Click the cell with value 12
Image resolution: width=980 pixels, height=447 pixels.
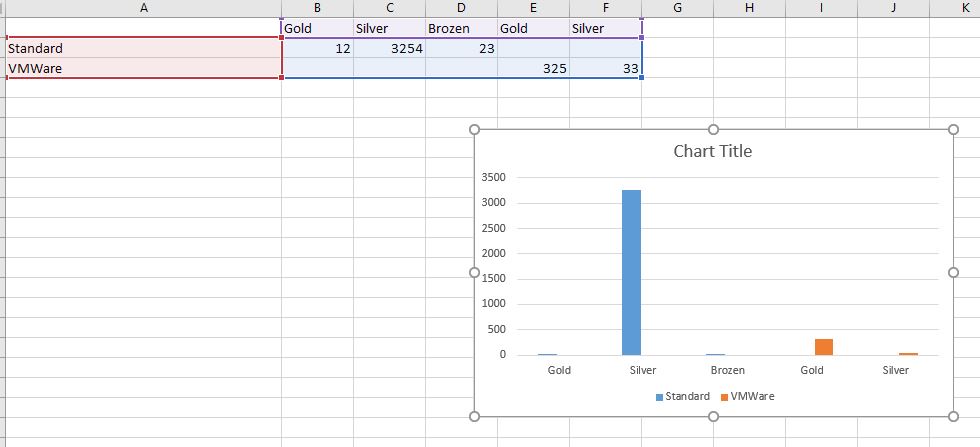[317, 48]
